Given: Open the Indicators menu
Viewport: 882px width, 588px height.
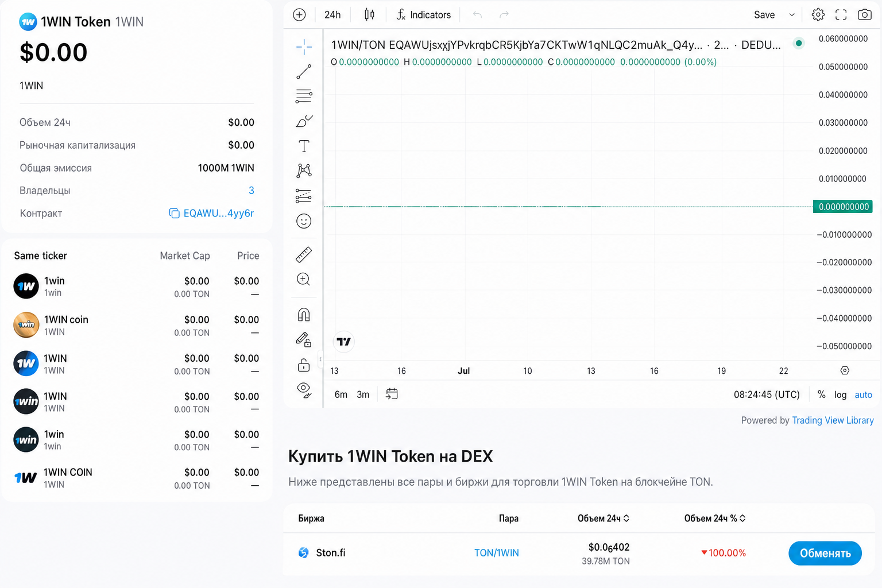Looking at the screenshot, I should pyautogui.click(x=424, y=15).
